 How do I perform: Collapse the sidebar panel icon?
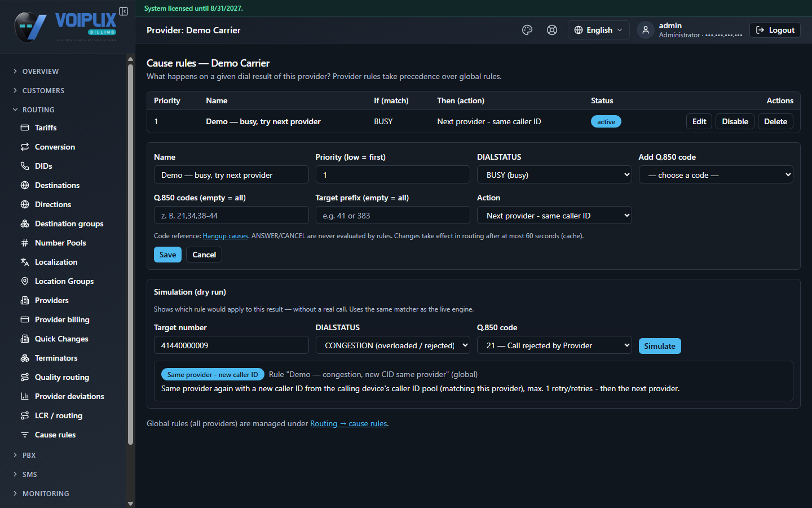point(123,11)
